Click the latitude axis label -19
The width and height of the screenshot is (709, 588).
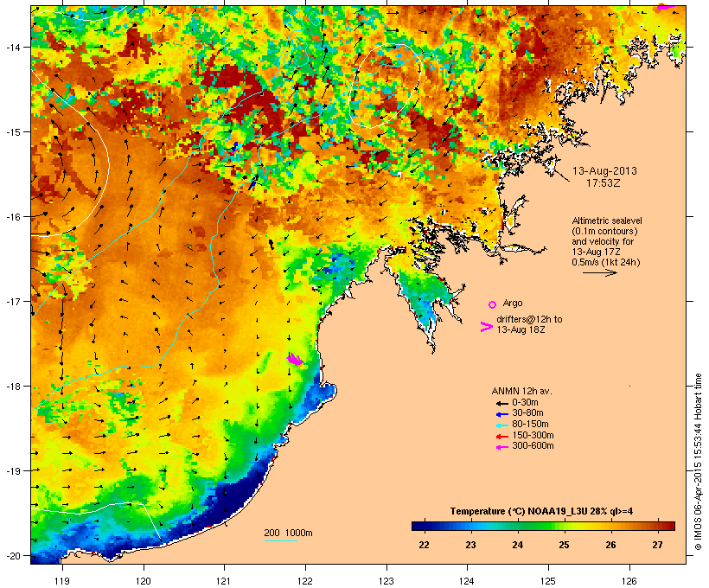point(12,471)
